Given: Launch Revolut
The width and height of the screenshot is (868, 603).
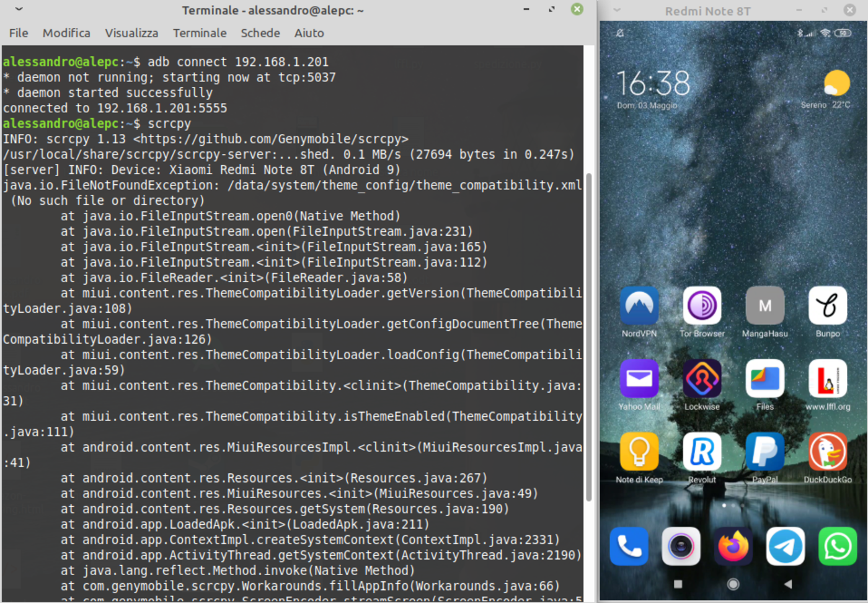Looking at the screenshot, I should point(702,452).
